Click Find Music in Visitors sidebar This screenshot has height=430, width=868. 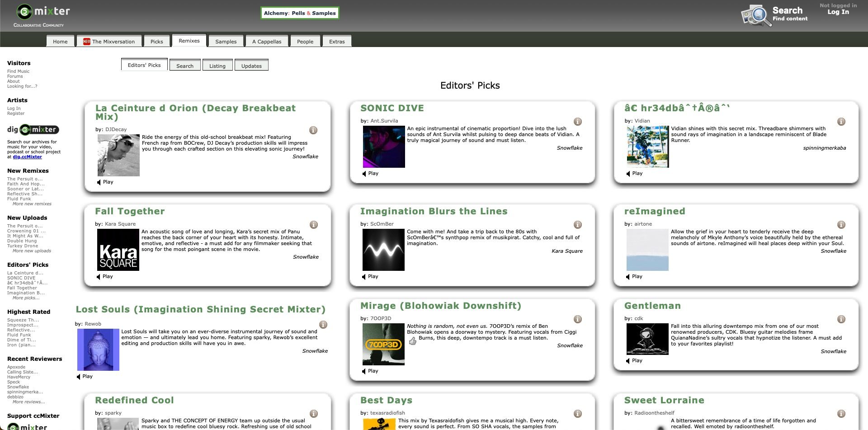(18, 71)
